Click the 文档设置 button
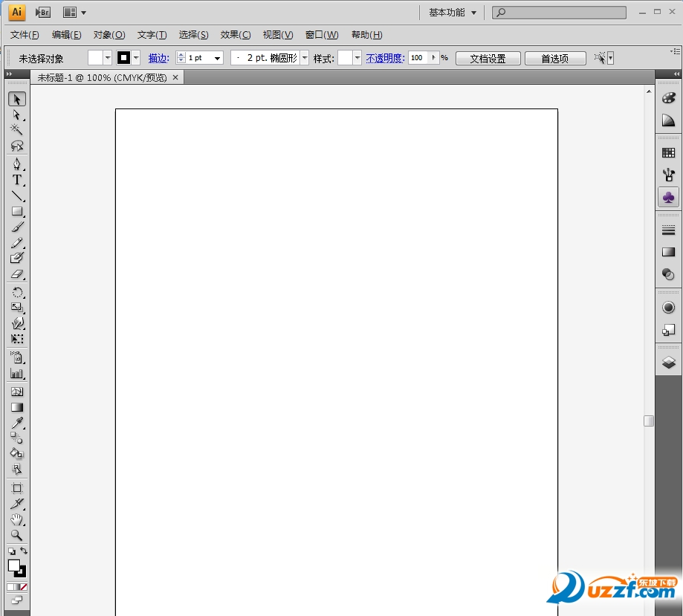Image resolution: width=683 pixels, height=616 pixels. [488, 59]
